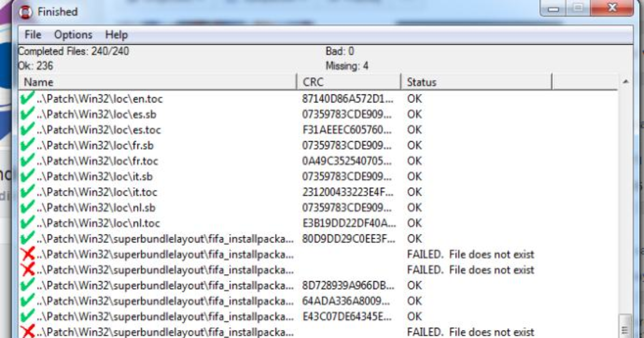
Task: Open the Options menu
Action: [x=73, y=35]
